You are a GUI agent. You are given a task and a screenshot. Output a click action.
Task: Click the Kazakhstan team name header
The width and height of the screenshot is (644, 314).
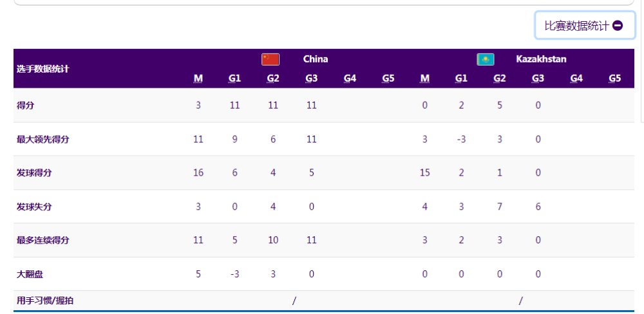tap(541, 59)
